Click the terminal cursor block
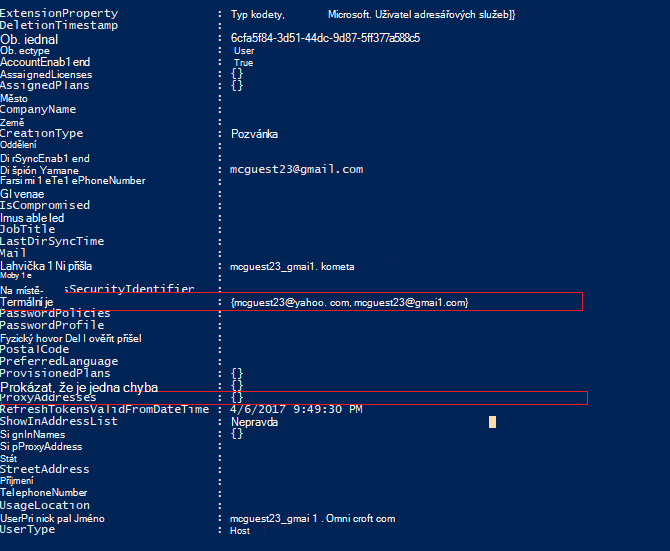670x551 pixels. coord(492,422)
